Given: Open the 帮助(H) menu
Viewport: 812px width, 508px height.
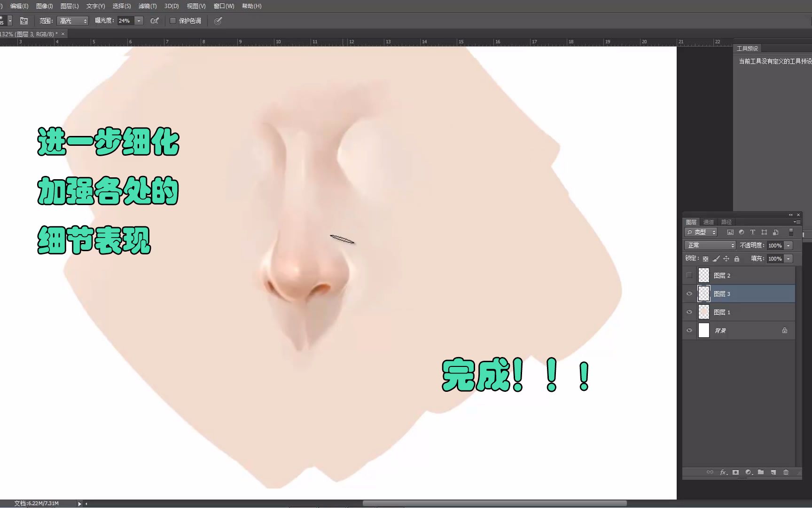Looking at the screenshot, I should 251,6.
